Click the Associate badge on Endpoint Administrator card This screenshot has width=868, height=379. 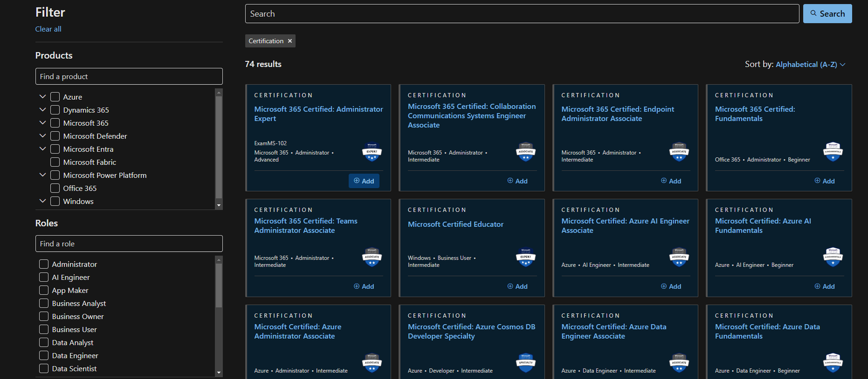[679, 152]
